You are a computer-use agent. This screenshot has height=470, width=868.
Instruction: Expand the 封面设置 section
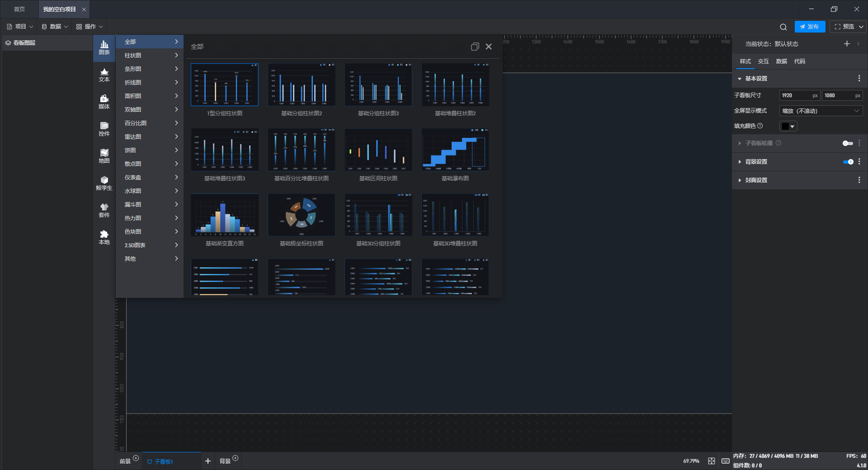point(756,180)
